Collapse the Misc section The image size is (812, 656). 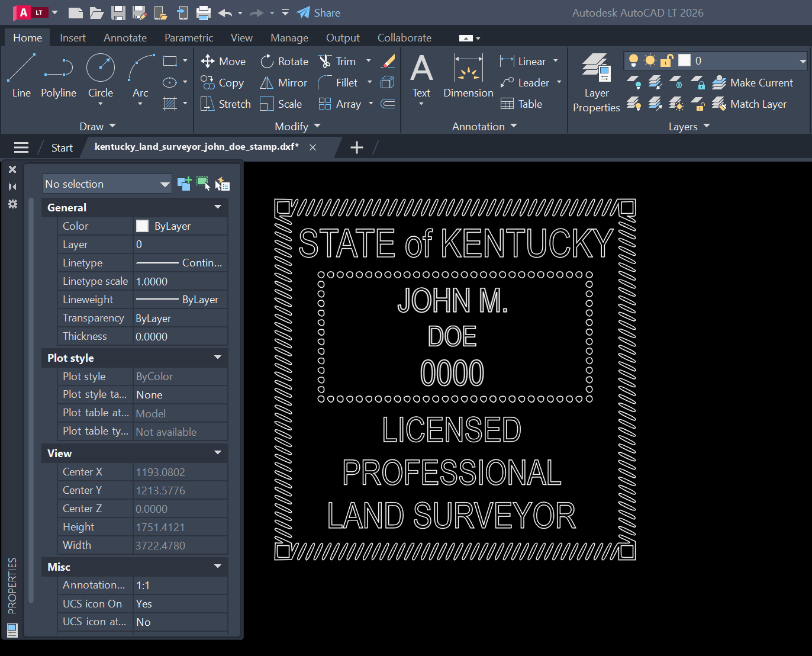tap(218, 567)
